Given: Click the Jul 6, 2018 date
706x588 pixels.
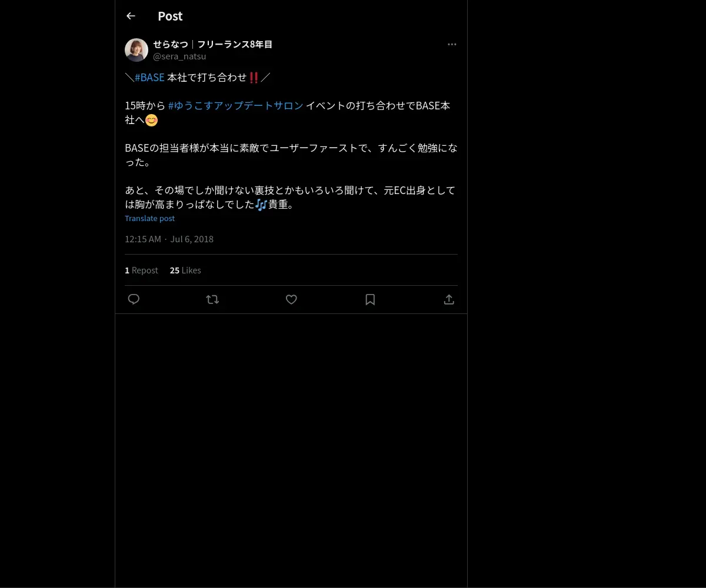Looking at the screenshot, I should [x=192, y=239].
